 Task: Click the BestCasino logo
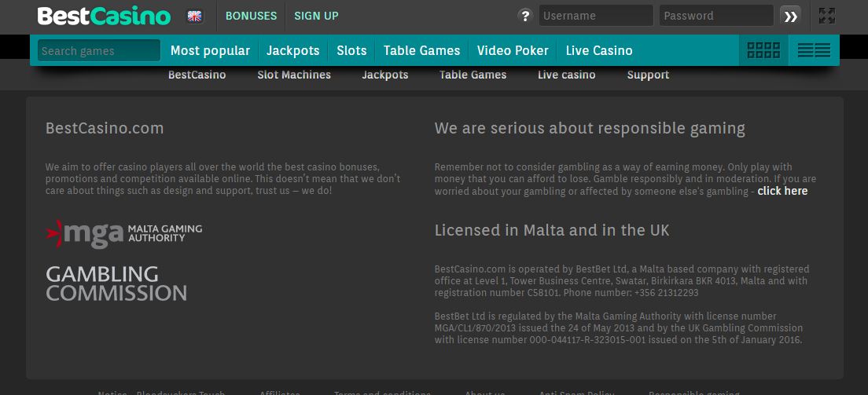104,16
